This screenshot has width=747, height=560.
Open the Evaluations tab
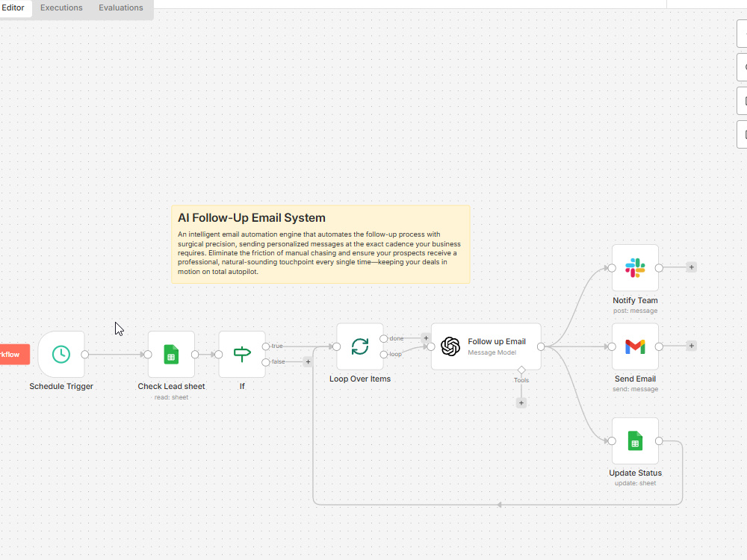point(120,7)
